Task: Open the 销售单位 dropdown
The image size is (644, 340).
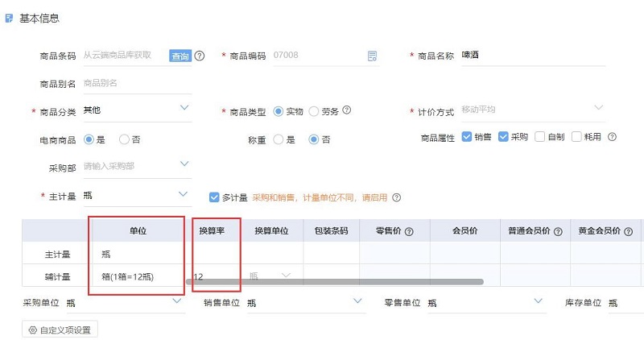Action: 358,301
